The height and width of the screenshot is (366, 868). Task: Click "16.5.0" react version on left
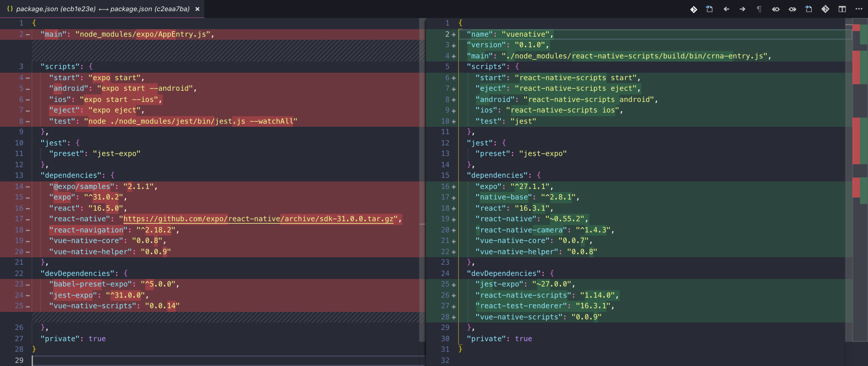tap(106, 208)
